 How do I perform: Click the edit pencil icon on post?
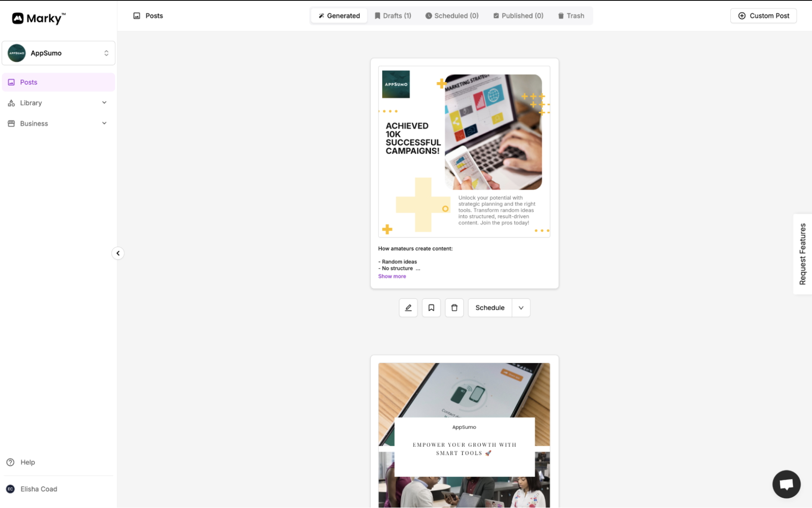408,307
